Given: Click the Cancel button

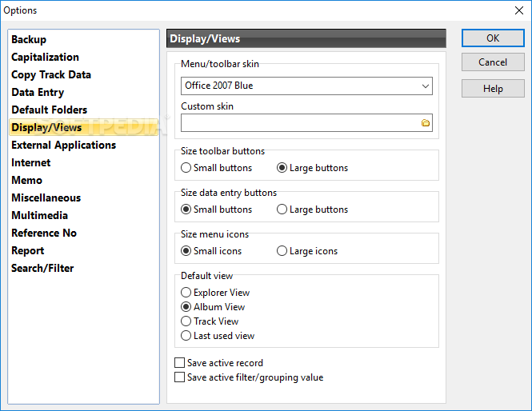Looking at the screenshot, I should 493,62.
